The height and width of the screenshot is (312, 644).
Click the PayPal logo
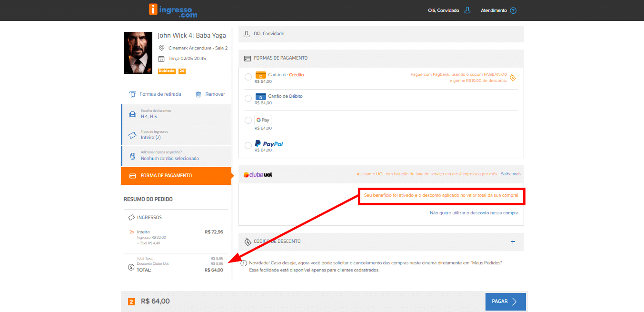[269, 143]
